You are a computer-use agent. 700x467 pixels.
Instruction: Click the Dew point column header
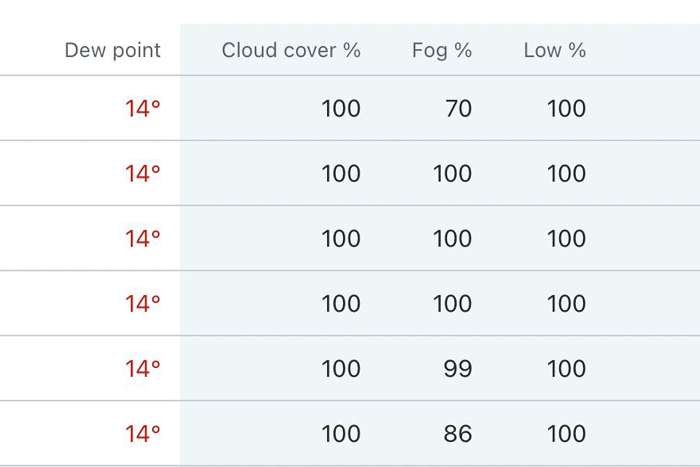[x=112, y=50]
